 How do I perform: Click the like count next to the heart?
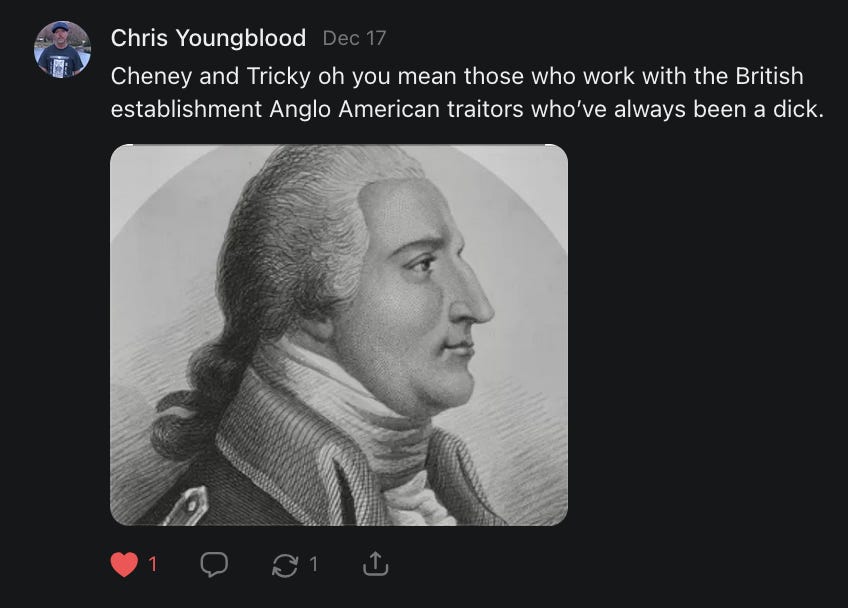[153, 564]
